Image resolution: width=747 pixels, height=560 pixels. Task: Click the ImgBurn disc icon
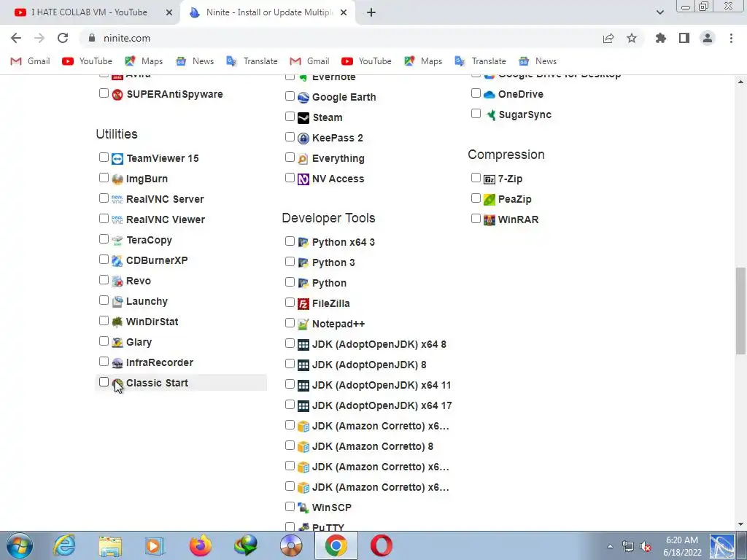tap(117, 179)
